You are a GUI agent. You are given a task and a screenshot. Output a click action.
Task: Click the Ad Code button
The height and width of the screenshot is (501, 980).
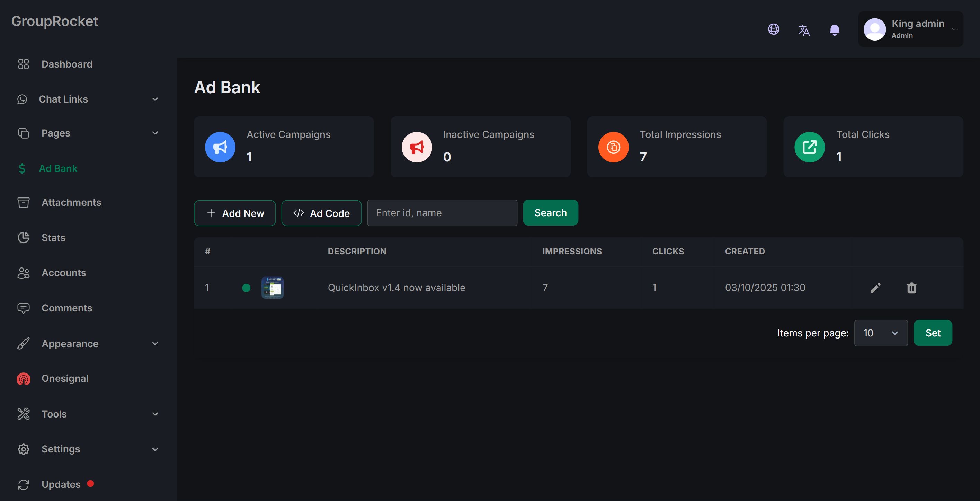tap(321, 213)
